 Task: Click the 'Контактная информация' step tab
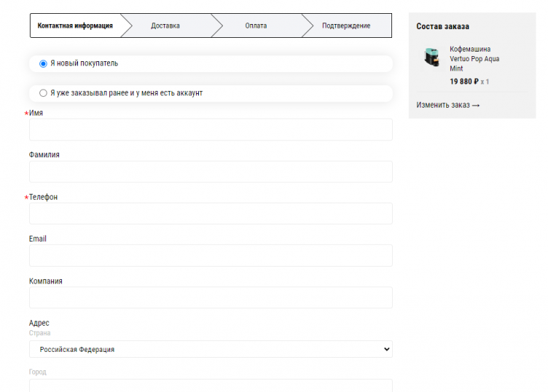tap(75, 26)
